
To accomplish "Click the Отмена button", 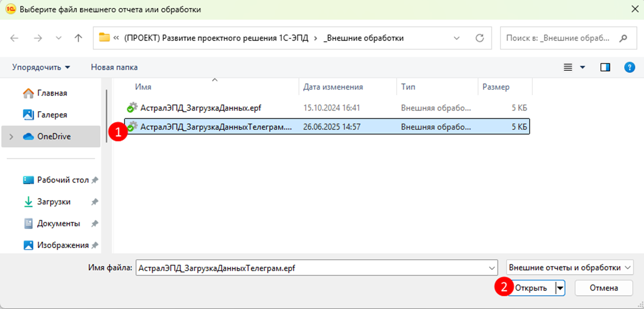I will tap(604, 288).
